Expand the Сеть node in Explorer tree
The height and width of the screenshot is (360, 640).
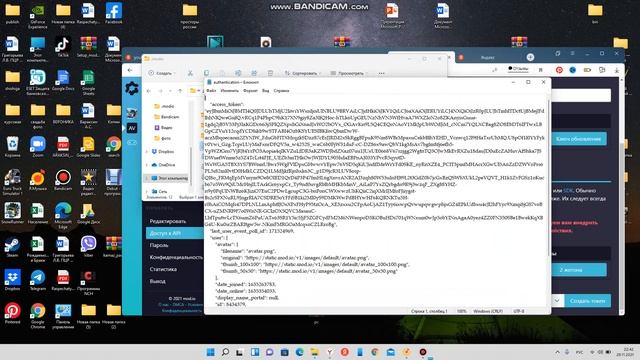(x=147, y=191)
